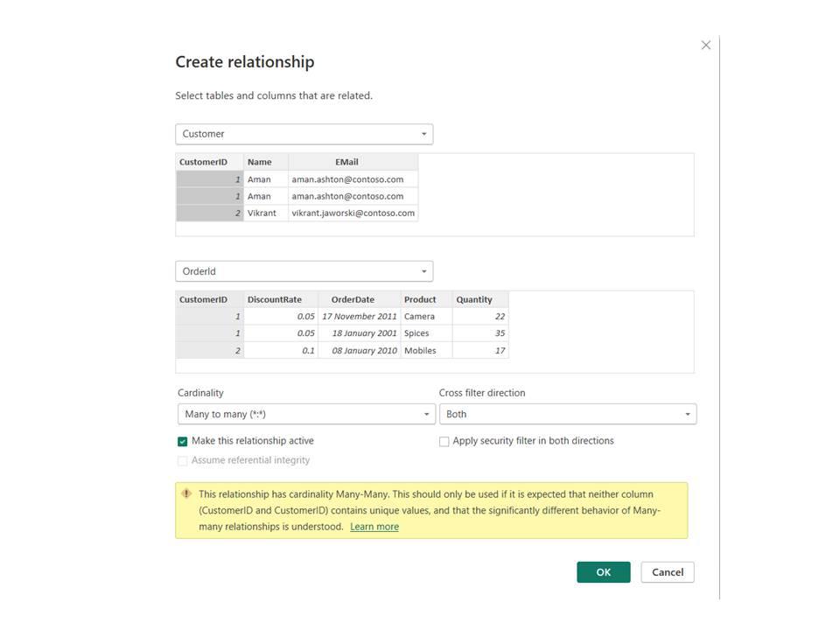Select CustomerID column header in Customer table
Image resolution: width=840 pixels, height=630 pixels.
(x=203, y=162)
